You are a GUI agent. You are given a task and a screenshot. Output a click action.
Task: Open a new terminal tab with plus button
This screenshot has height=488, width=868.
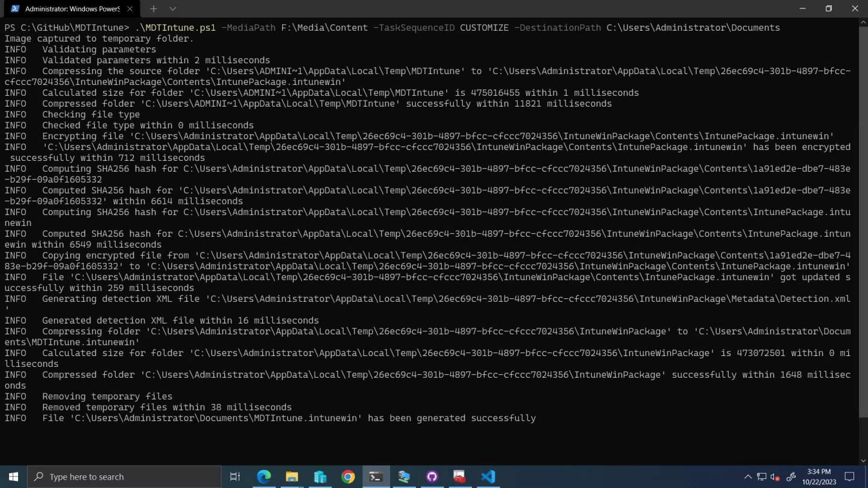click(x=154, y=9)
